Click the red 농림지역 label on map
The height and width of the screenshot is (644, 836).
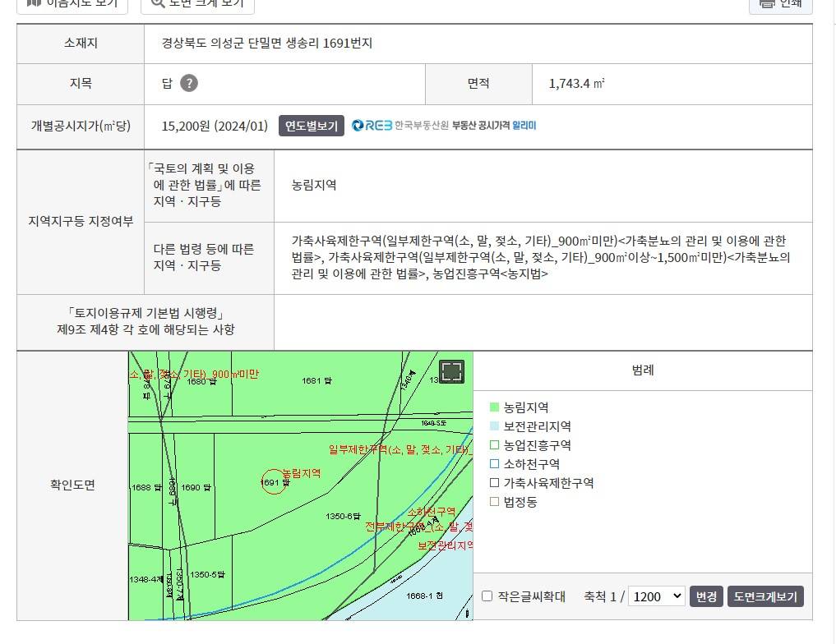point(301,473)
